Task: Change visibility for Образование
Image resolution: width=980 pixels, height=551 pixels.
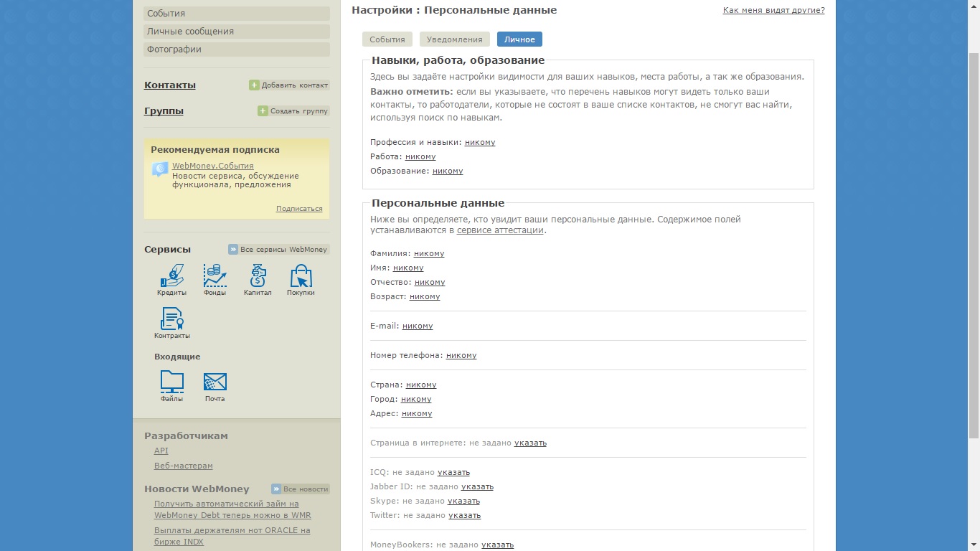Action: (x=448, y=171)
